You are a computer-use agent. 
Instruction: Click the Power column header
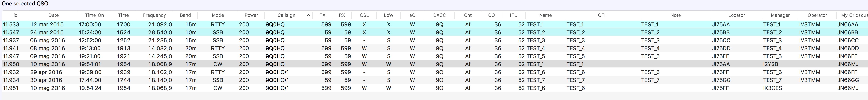click(x=251, y=15)
